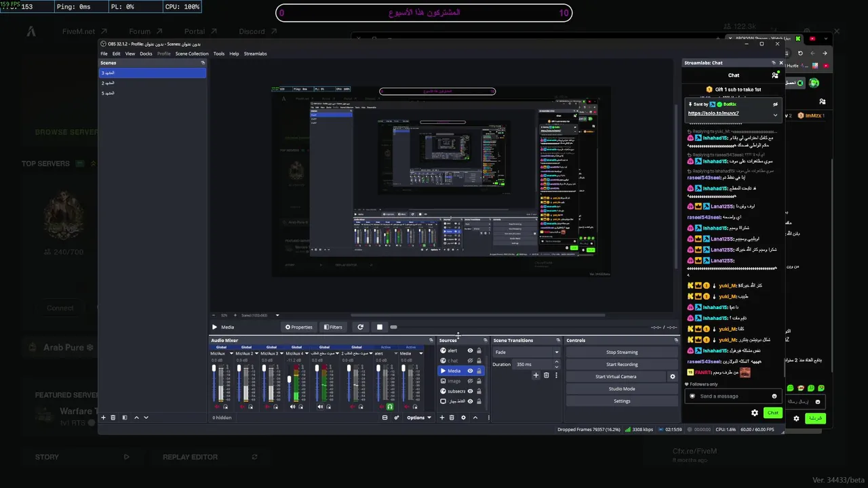Open transition properties three-dot menu
868x488 pixels.
click(556, 375)
